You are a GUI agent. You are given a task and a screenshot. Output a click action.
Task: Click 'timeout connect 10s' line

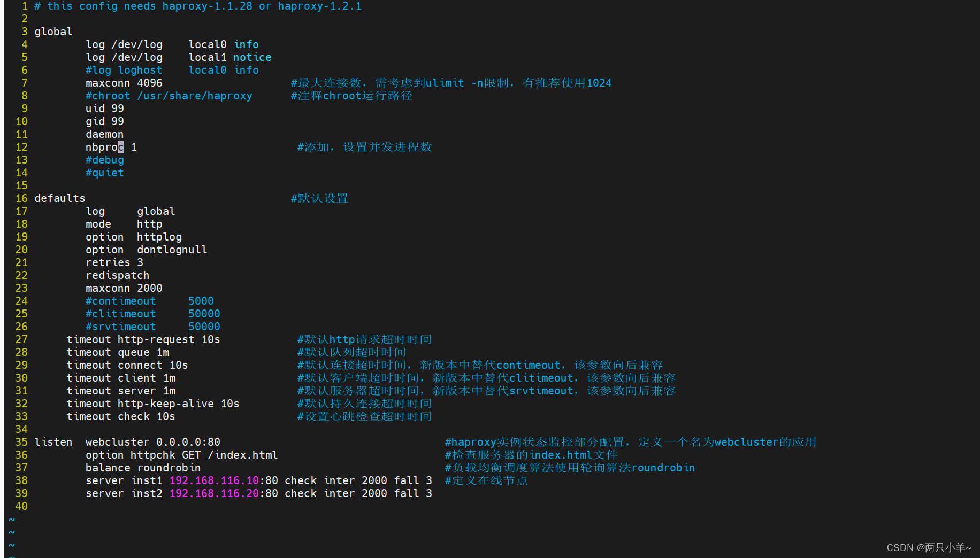pyautogui.click(x=127, y=365)
